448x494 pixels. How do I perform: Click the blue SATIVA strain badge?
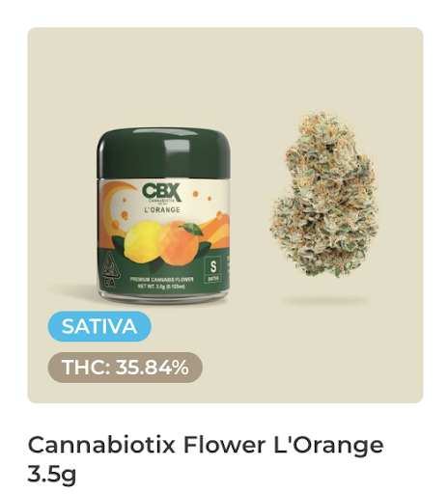click(x=99, y=326)
